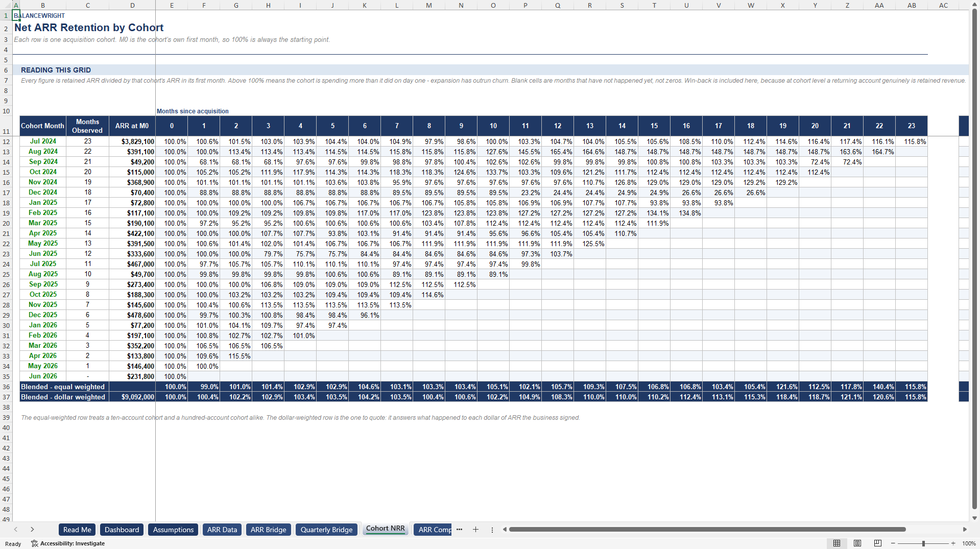The image size is (980, 549).
Task: Click the 140.4% blended equal weighted cell
Action: [879, 387]
